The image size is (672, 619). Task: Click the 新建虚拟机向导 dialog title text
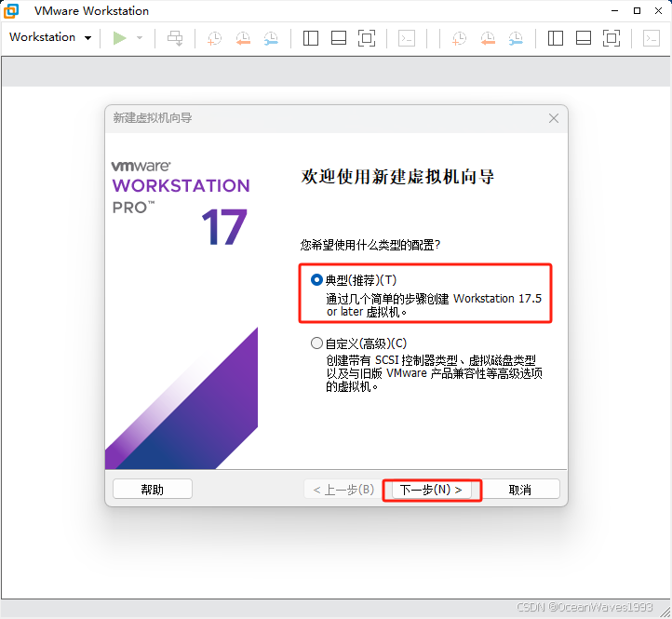(x=153, y=118)
